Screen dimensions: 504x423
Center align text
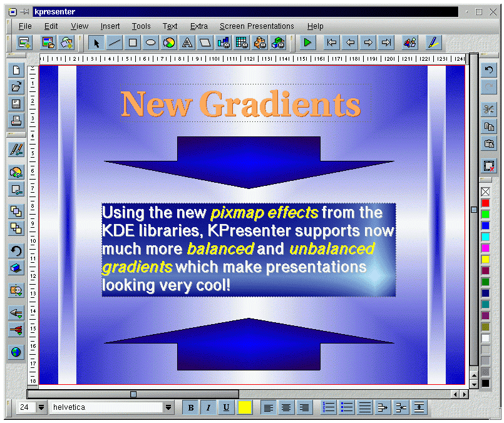286,407
